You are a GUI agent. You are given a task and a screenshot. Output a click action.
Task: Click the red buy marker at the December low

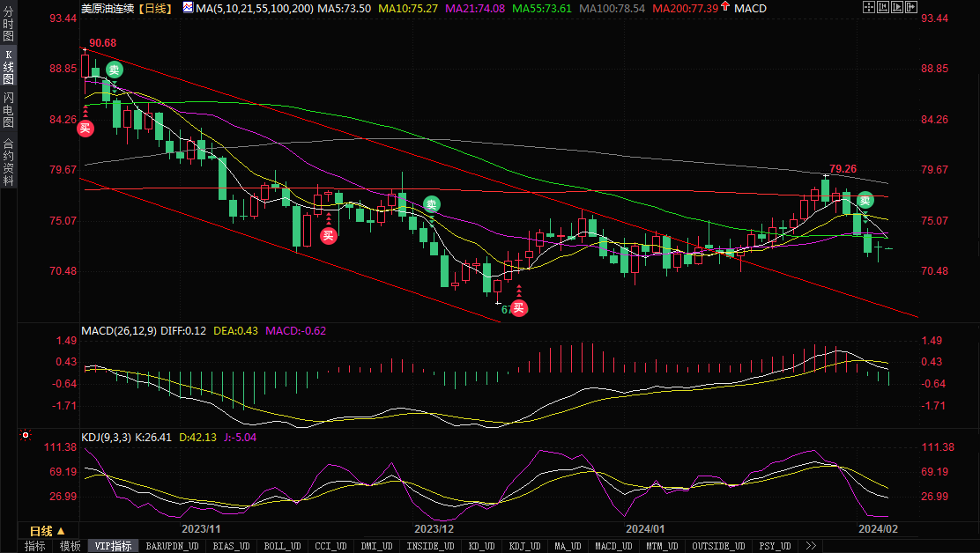[519, 307]
